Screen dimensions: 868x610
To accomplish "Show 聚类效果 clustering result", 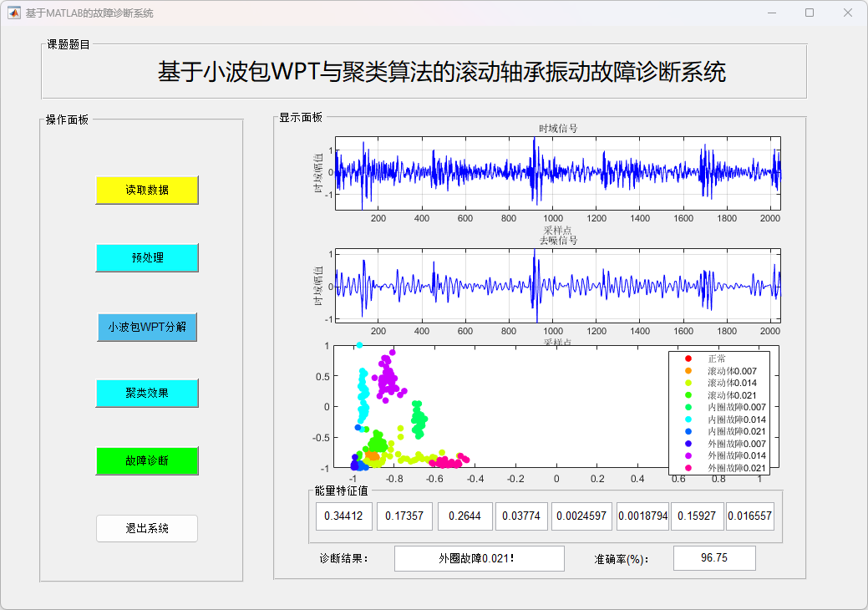I will [147, 393].
